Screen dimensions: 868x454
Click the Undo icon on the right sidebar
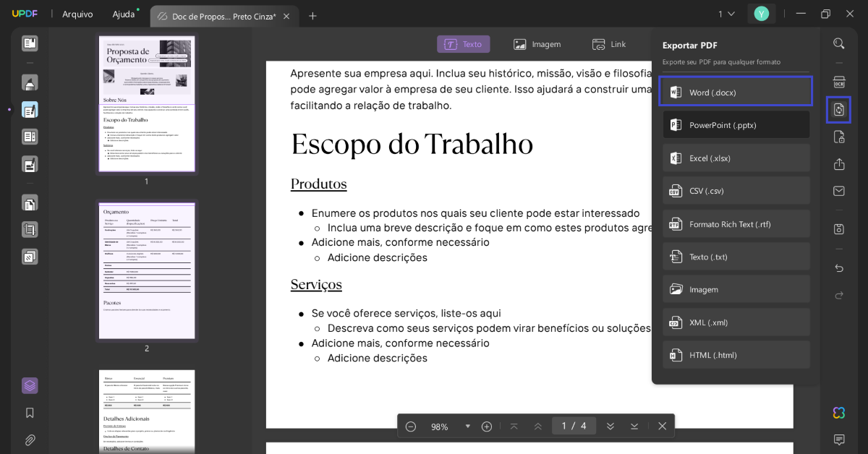click(x=838, y=267)
